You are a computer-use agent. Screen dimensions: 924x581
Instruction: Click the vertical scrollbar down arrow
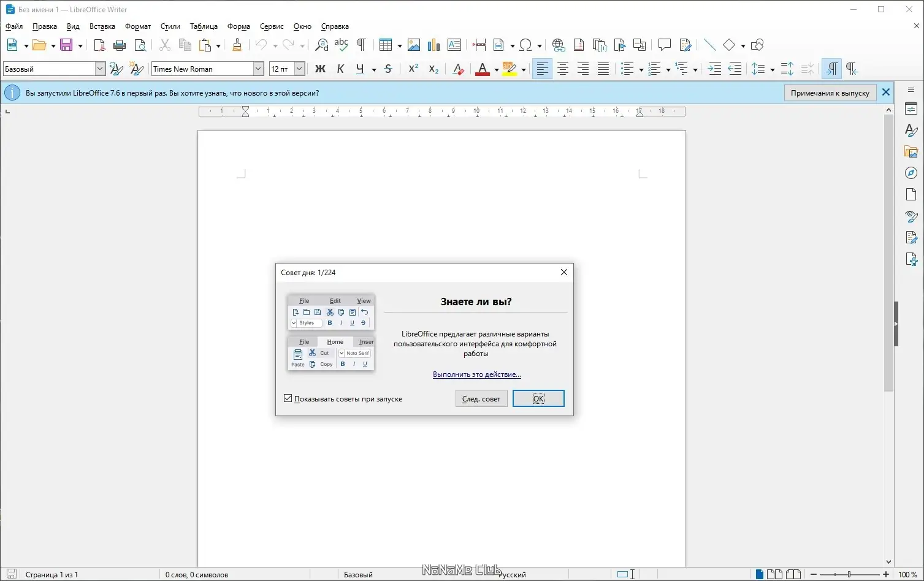tap(888, 561)
